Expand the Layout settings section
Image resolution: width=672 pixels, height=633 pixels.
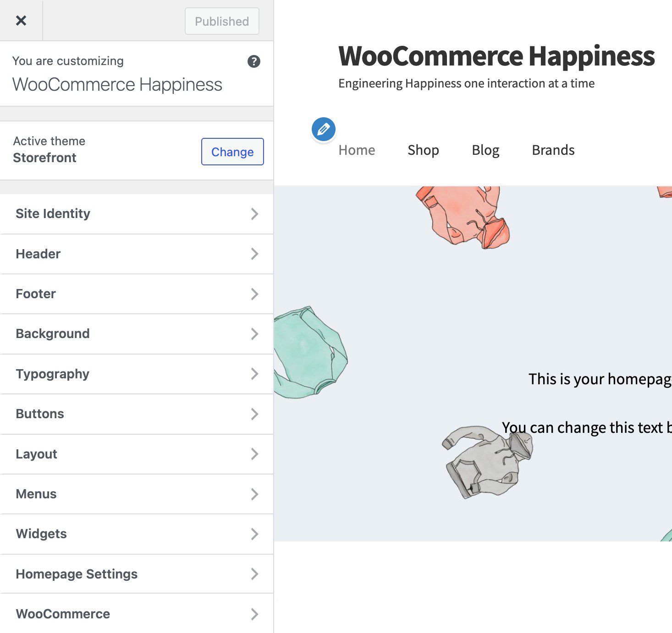(137, 454)
